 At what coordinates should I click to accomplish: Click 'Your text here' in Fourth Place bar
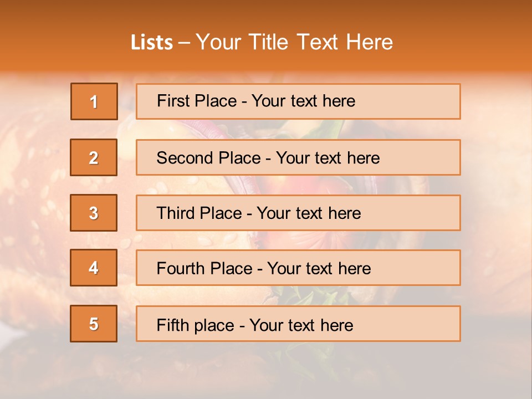coord(319,268)
